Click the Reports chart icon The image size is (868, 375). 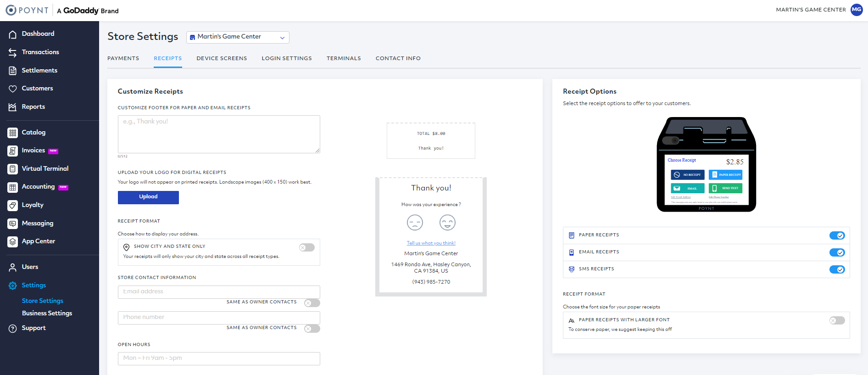13,107
